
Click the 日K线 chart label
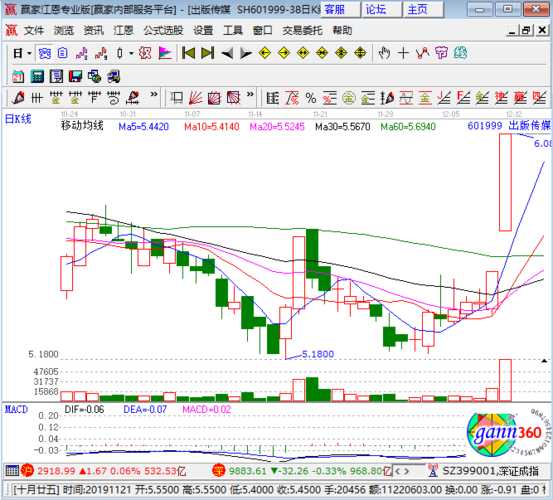pyautogui.click(x=18, y=119)
